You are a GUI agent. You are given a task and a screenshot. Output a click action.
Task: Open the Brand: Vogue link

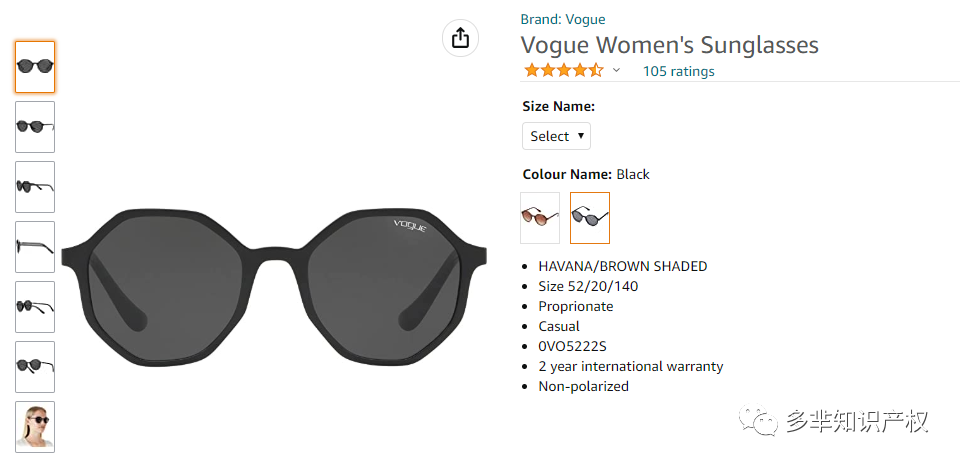point(563,20)
